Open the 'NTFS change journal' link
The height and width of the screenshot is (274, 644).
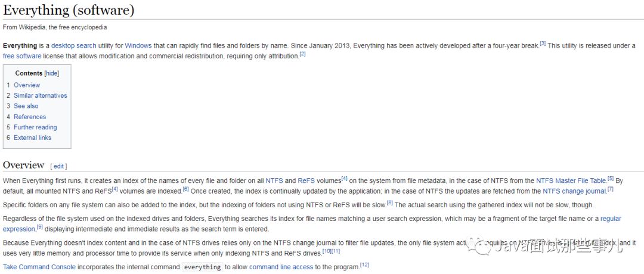tap(574, 191)
